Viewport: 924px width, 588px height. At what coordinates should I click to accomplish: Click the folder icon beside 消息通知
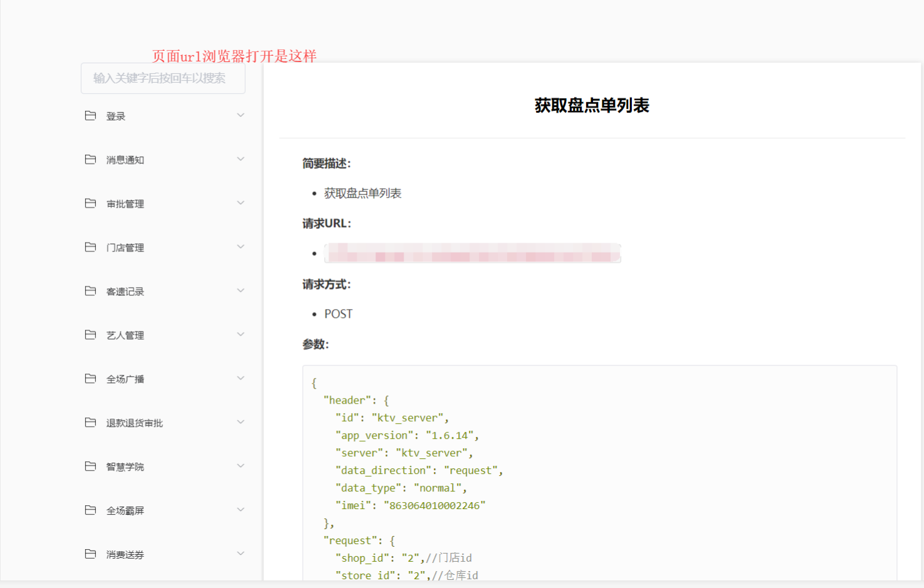90,159
